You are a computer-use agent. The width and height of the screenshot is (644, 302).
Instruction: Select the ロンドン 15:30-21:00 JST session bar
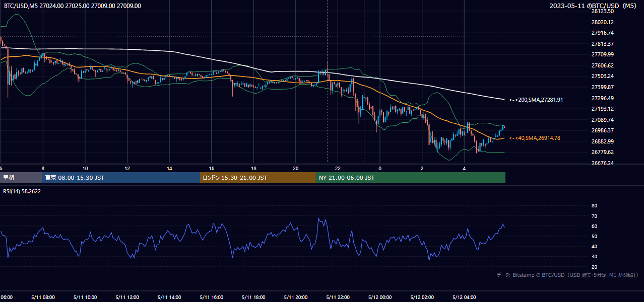point(258,178)
